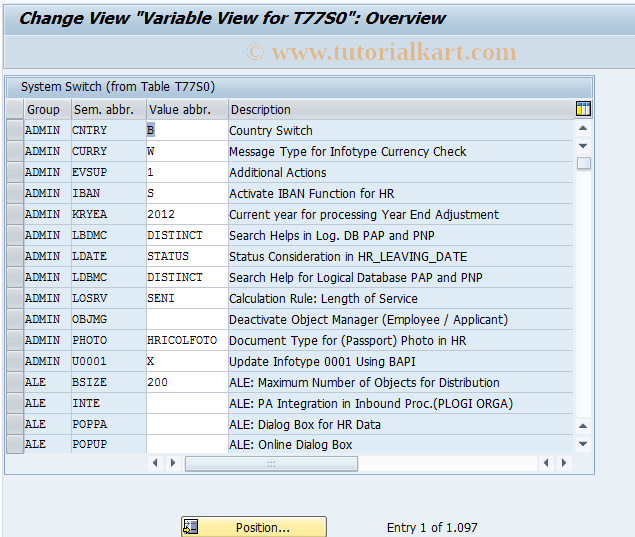The height and width of the screenshot is (537, 635).
Task: Edit the Value abbr. field for CNTRY
Action: 186,131
